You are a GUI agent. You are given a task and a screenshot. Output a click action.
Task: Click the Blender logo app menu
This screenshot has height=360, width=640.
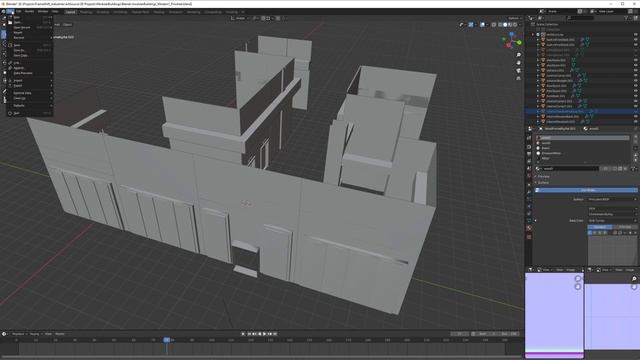click(x=3, y=11)
